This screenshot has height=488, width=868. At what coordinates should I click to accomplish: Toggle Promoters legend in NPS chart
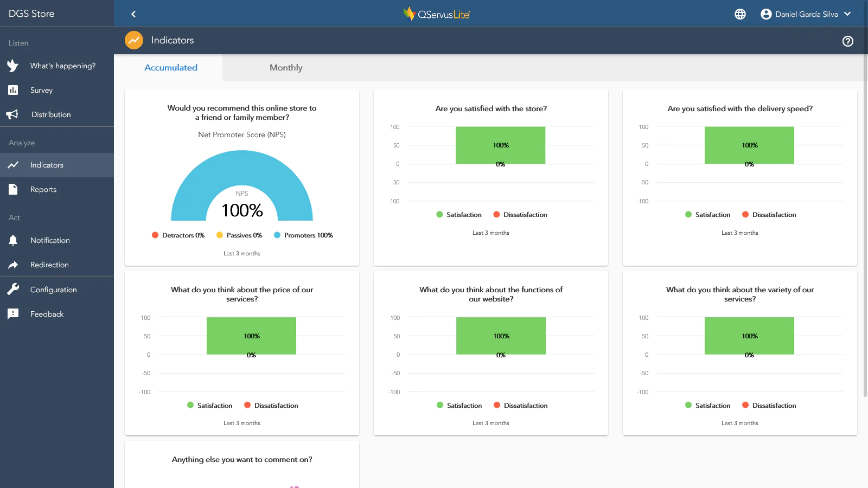pyautogui.click(x=303, y=235)
